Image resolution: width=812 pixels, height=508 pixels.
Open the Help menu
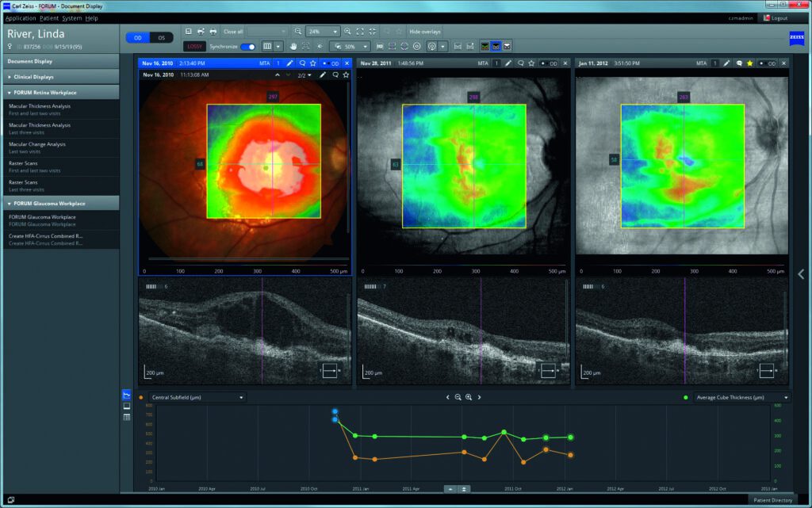click(x=92, y=18)
